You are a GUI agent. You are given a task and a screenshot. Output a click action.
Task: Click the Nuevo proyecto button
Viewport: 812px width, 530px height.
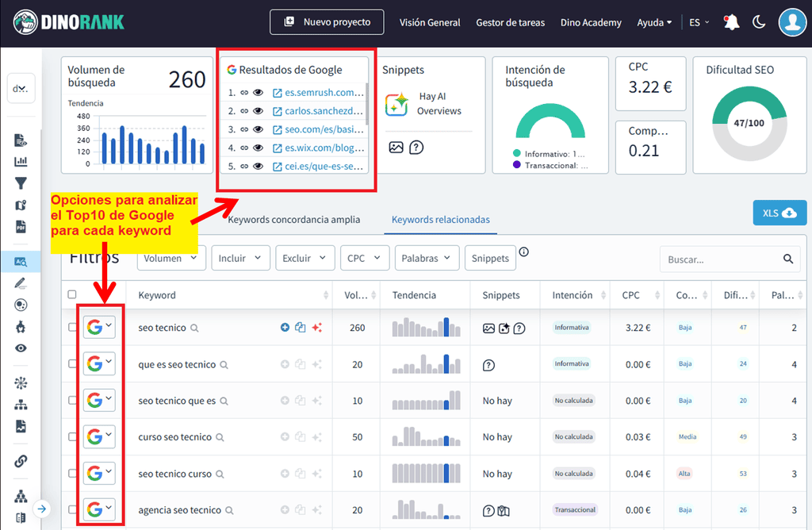(x=326, y=21)
